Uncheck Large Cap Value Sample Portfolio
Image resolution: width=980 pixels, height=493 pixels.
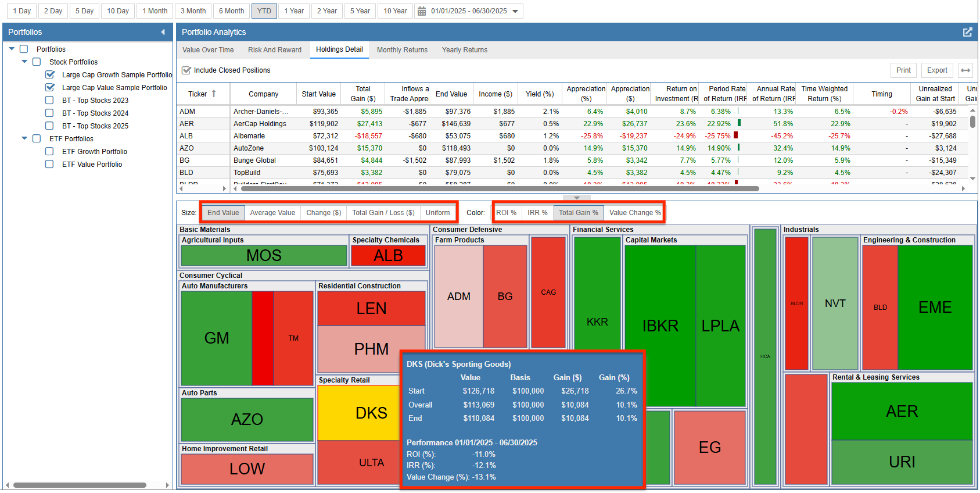coord(50,87)
